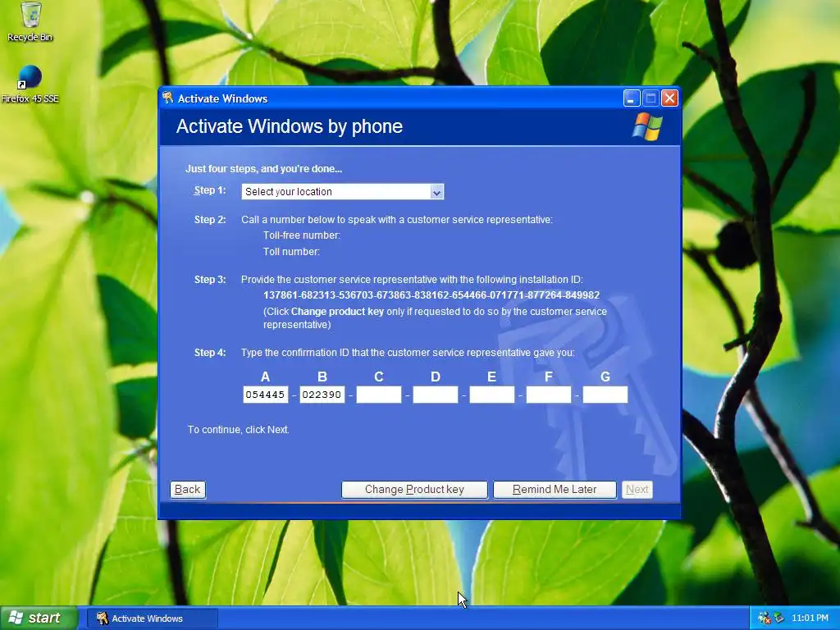Click Change Product key button

tap(414, 490)
